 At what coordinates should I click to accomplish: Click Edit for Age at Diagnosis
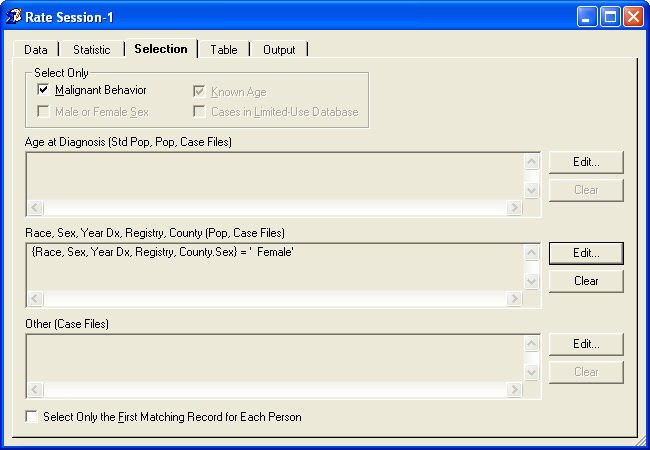point(586,162)
